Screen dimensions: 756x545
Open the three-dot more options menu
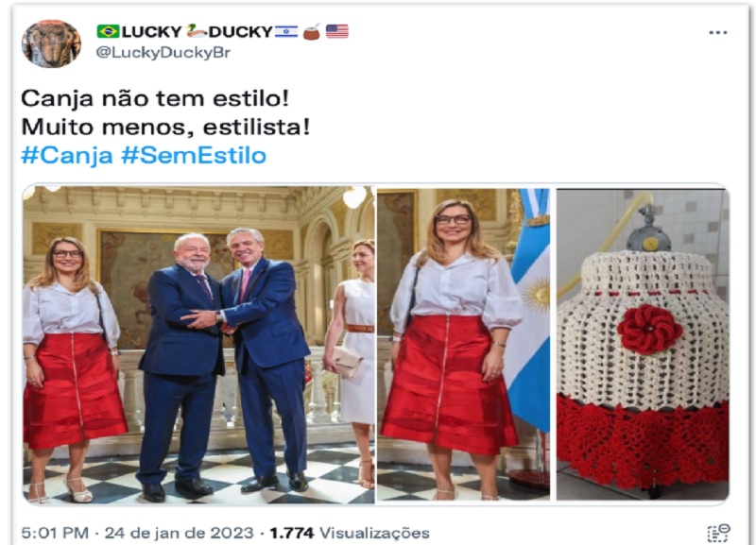(718, 33)
